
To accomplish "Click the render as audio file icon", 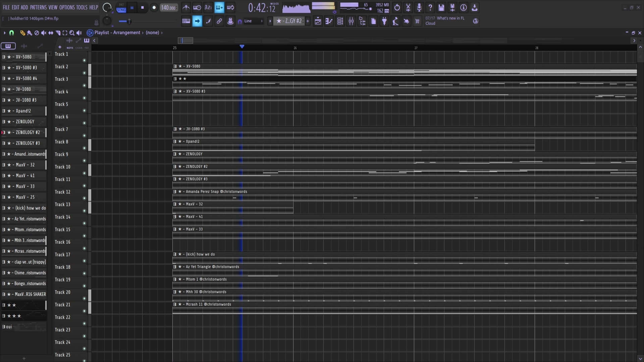I will [x=452, y=7].
